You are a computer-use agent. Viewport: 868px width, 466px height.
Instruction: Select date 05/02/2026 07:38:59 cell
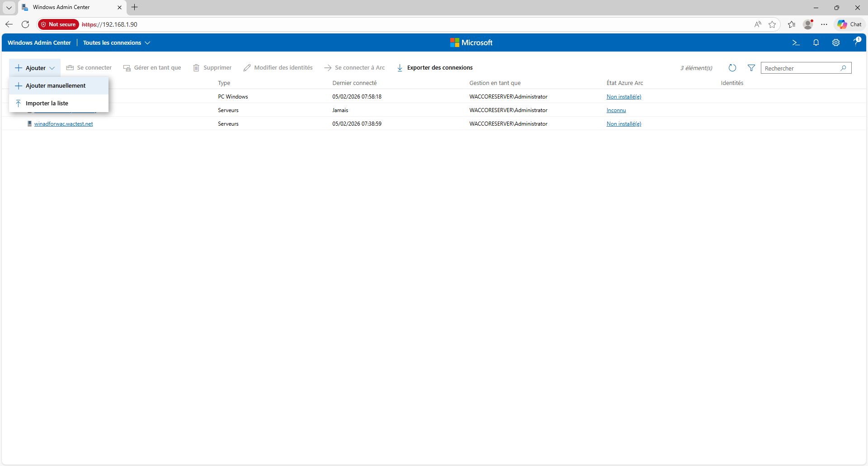click(x=357, y=124)
